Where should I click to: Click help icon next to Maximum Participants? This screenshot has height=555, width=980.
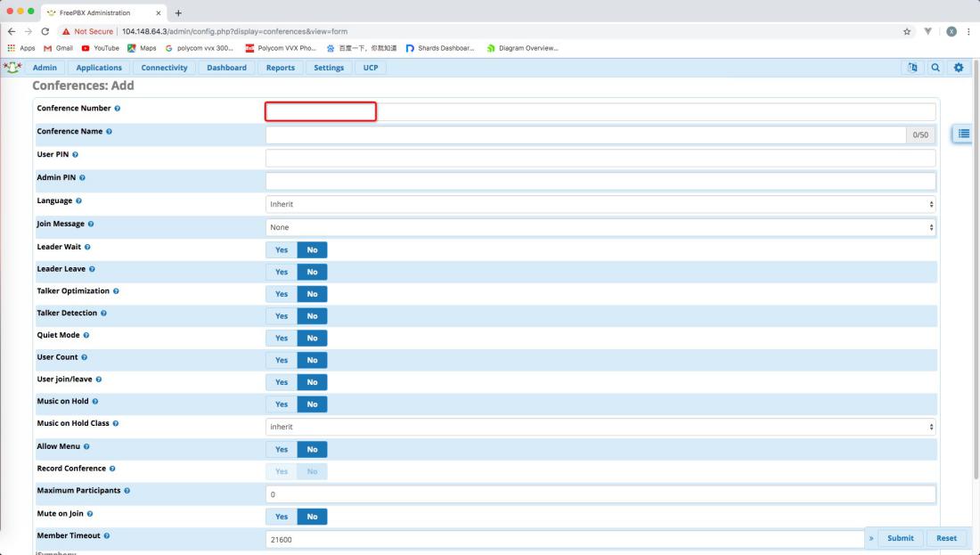(x=127, y=491)
